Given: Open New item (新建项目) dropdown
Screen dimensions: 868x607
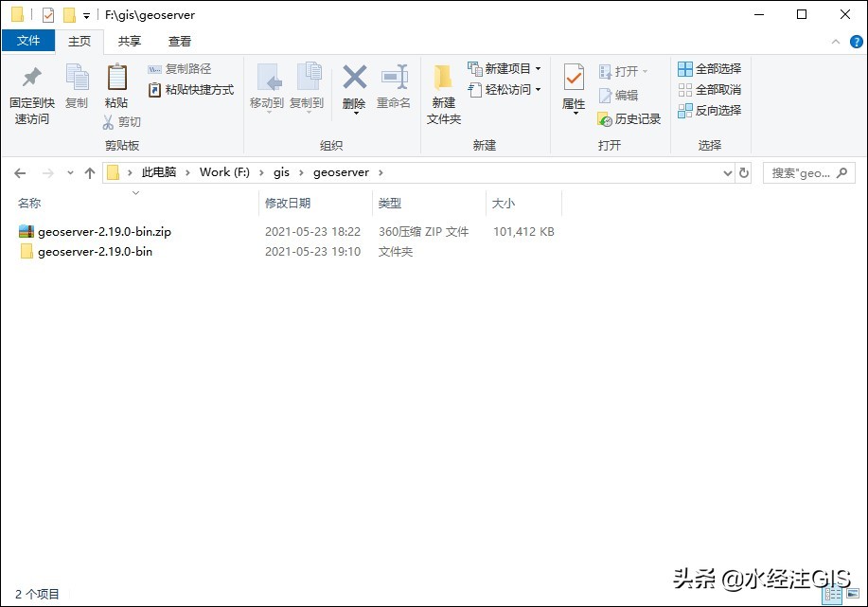Looking at the screenshot, I should (505, 69).
